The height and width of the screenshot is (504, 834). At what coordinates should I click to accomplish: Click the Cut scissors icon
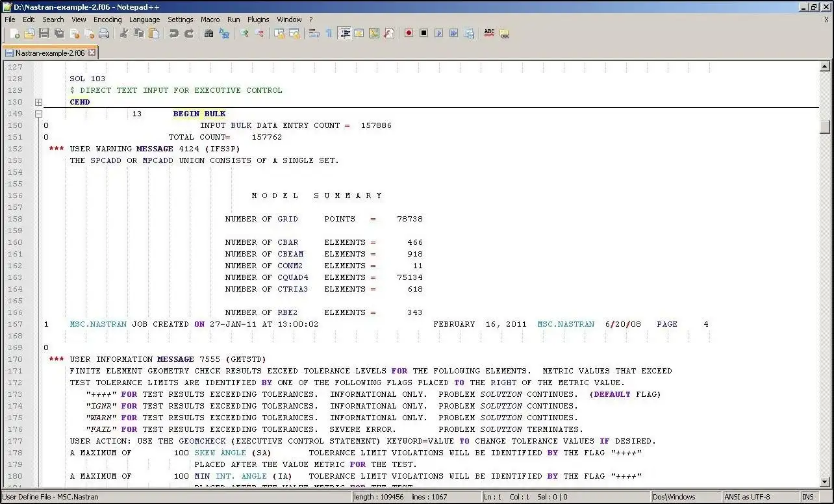[124, 33]
